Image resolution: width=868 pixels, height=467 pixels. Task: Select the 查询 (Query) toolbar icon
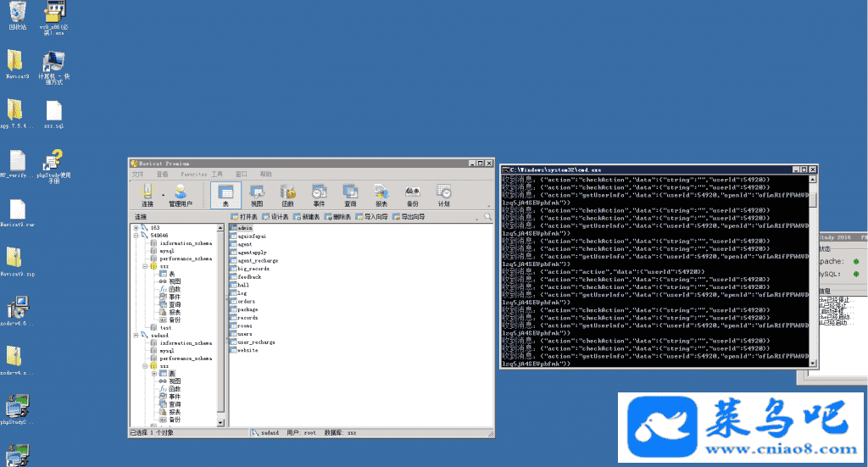pos(350,194)
